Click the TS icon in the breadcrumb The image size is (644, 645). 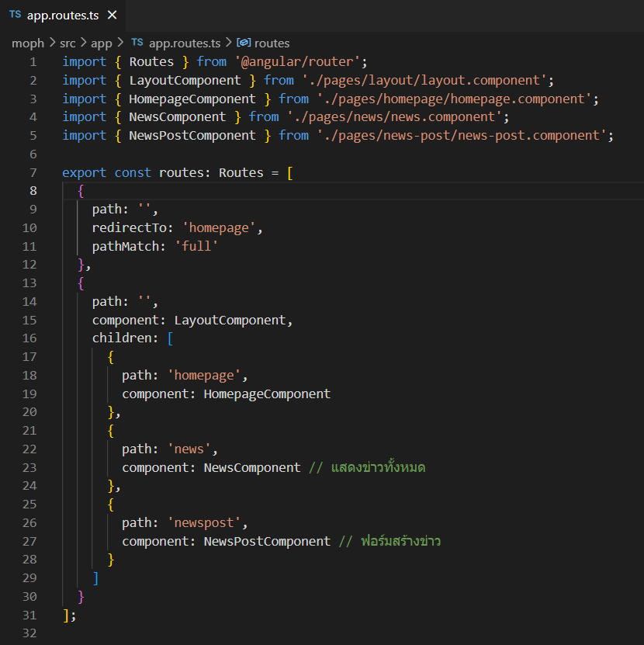[137, 43]
